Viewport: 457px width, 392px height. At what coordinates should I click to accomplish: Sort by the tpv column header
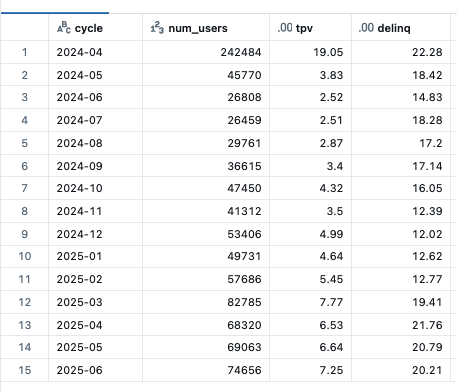(310, 28)
